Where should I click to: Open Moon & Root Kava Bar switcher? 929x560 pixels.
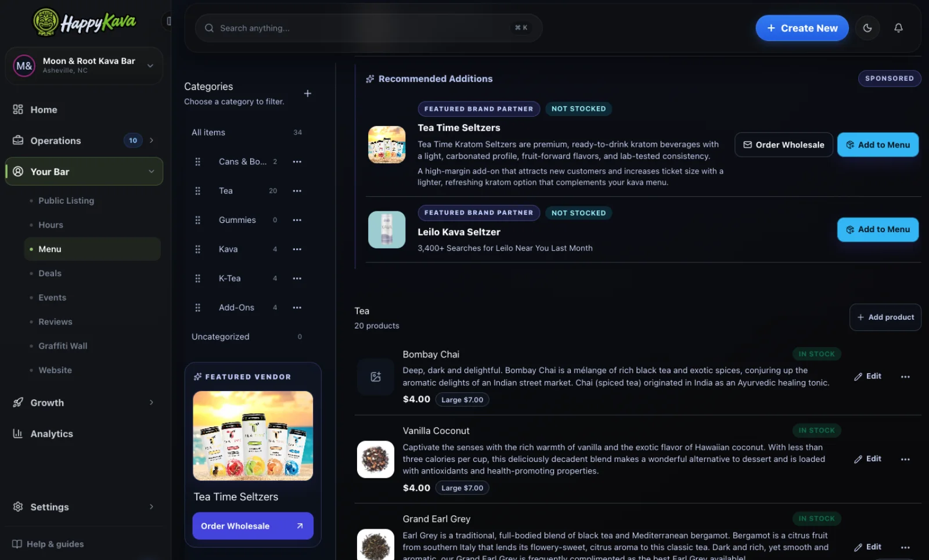tap(84, 66)
